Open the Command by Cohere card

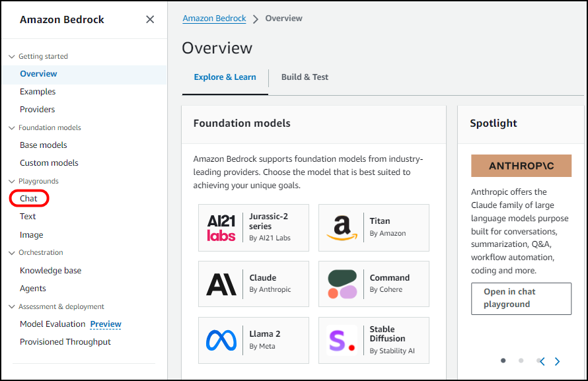coord(374,284)
